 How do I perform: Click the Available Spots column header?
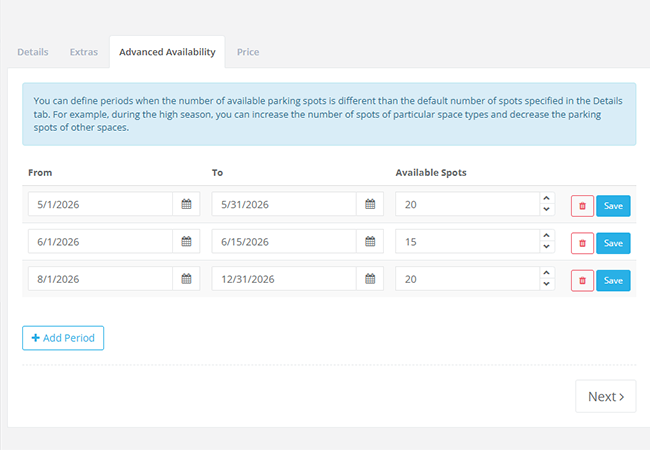(x=431, y=172)
